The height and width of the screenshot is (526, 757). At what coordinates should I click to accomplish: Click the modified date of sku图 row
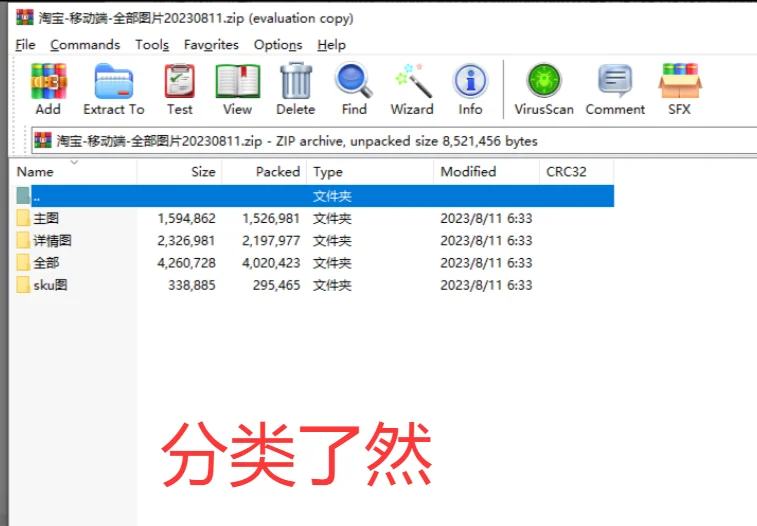[x=486, y=285]
